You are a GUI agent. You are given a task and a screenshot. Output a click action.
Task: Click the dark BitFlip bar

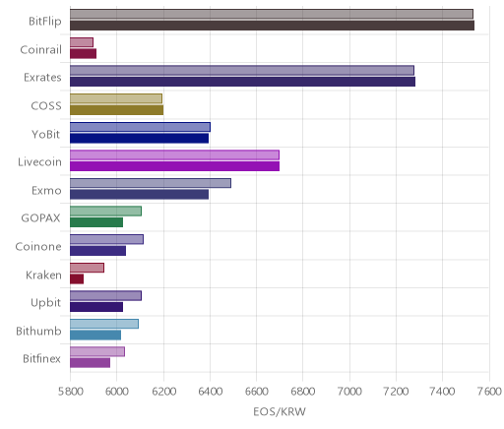point(272,26)
